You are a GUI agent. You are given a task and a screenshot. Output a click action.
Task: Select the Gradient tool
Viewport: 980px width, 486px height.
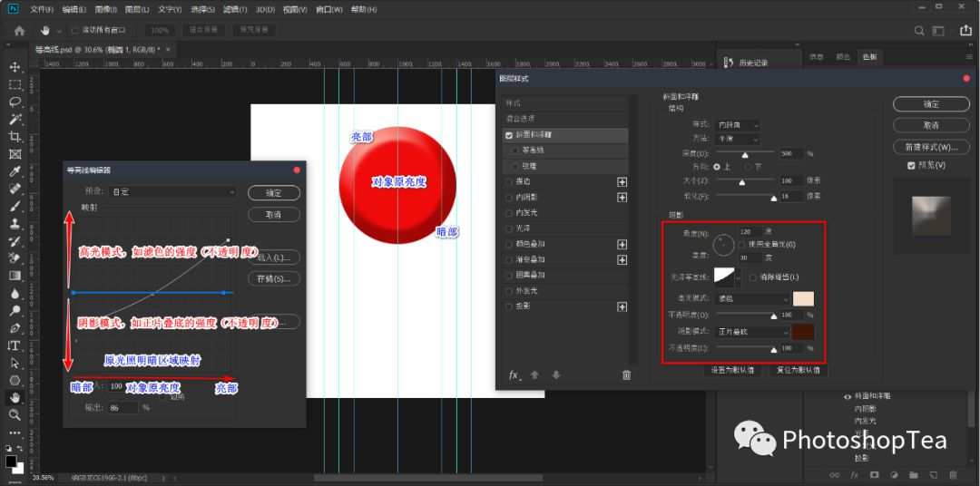pos(15,276)
